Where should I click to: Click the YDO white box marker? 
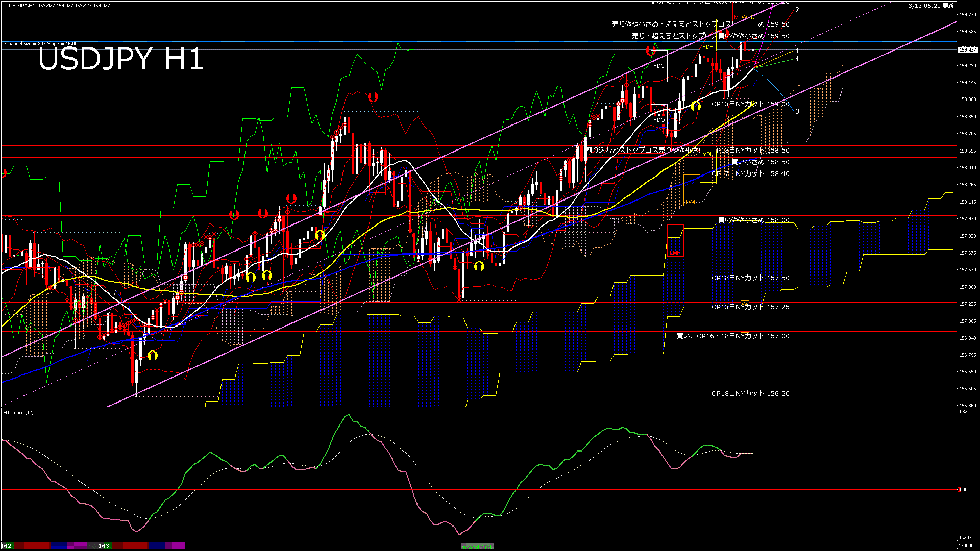tap(659, 120)
